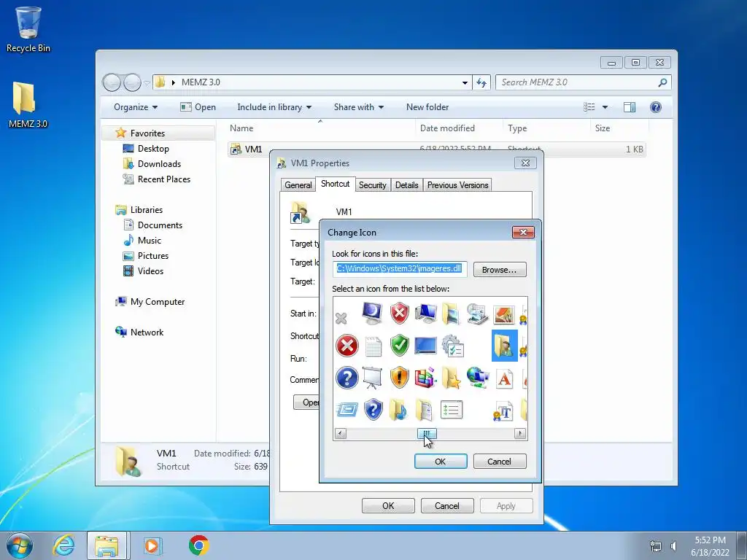Click the icon list left scroll arrow
Image resolution: width=747 pixels, height=560 pixels.
coord(340,433)
